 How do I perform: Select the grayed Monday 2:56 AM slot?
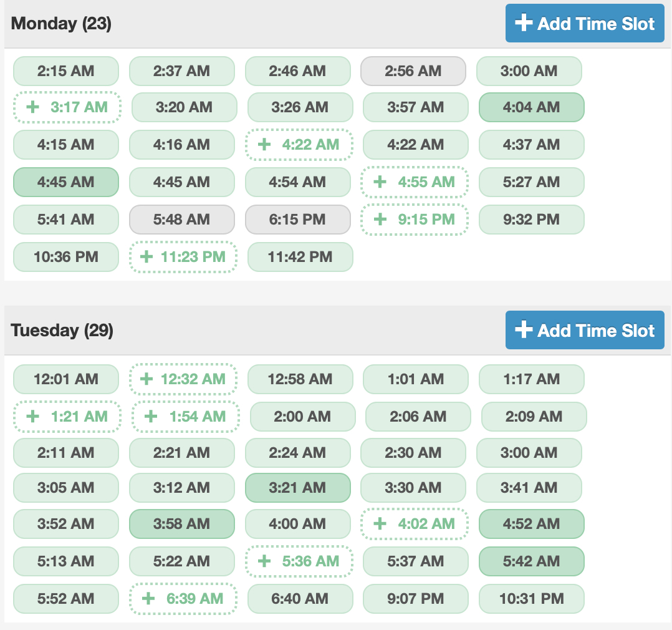click(x=413, y=71)
